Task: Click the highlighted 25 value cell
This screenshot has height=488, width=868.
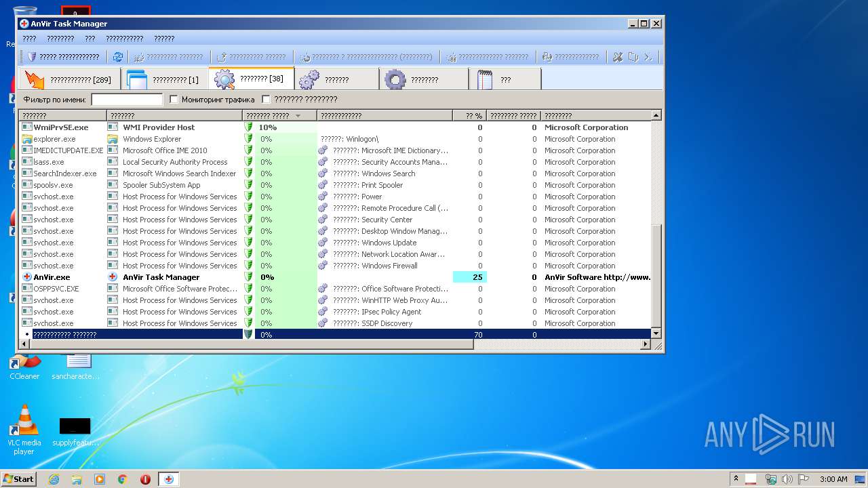Action: point(469,277)
